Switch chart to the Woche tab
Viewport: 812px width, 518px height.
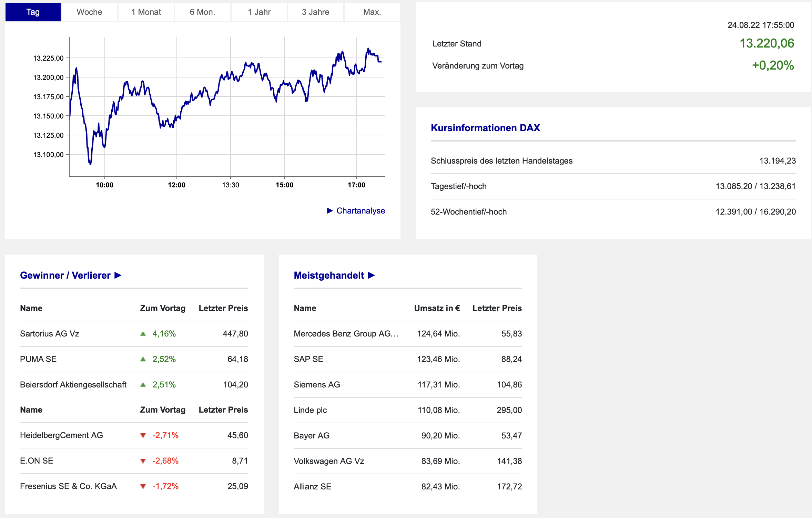[x=89, y=12]
